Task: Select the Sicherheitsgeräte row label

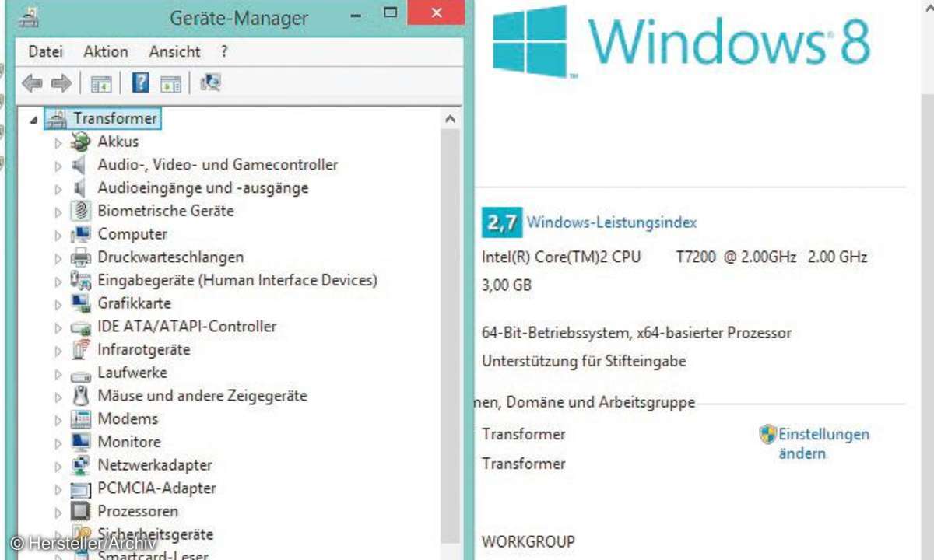Action: point(155,534)
